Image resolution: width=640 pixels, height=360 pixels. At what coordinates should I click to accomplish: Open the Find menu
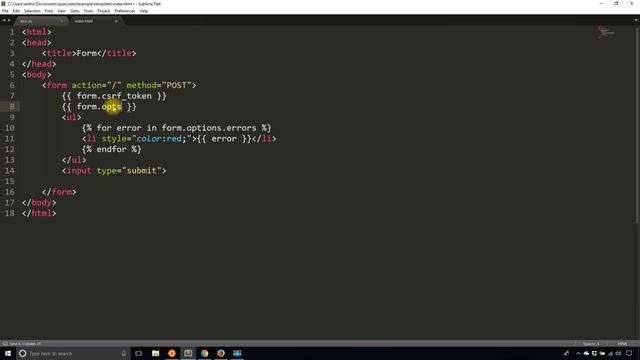49,11
